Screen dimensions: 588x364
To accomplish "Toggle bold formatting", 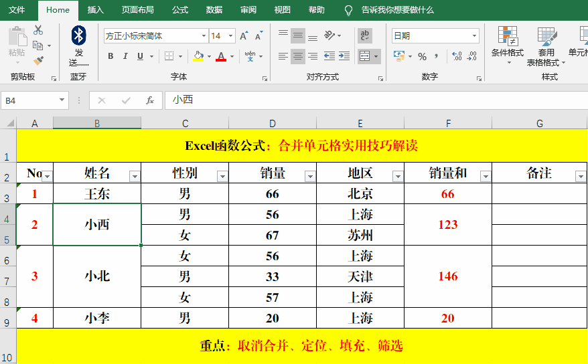I will pyautogui.click(x=110, y=57).
